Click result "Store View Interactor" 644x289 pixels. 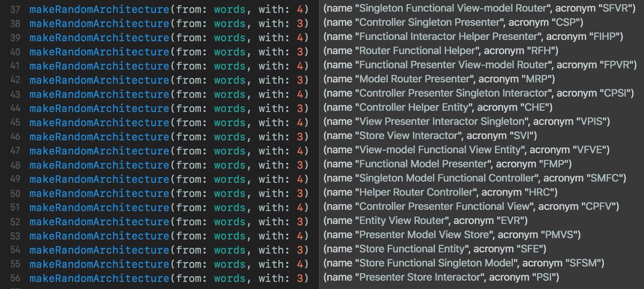coord(430,137)
